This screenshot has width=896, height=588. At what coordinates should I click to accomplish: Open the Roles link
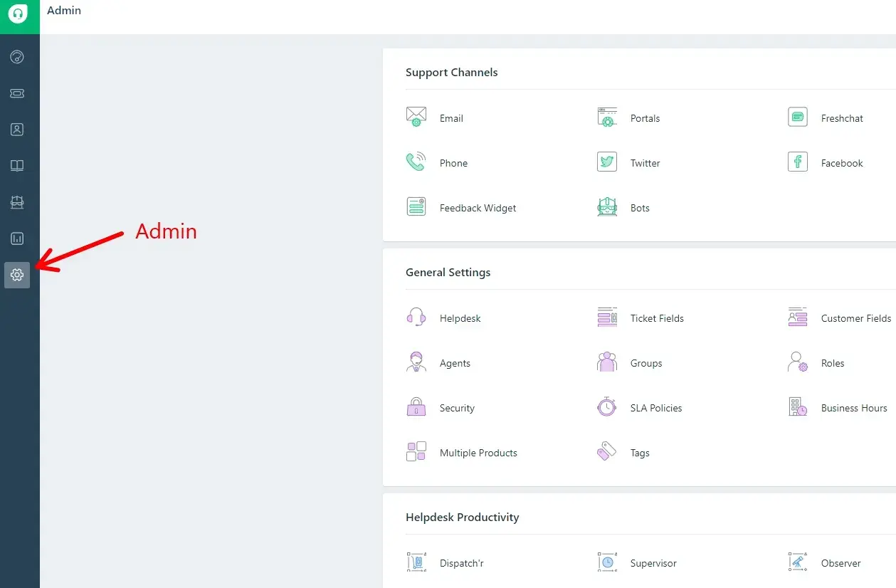click(833, 363)
